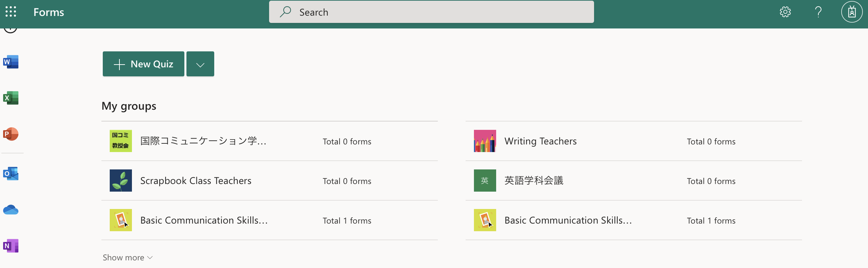This screenshot has height=268, width=868.
Task: Select the 英語学科会議 group thumbnail
Action: (x=485, y=181)
